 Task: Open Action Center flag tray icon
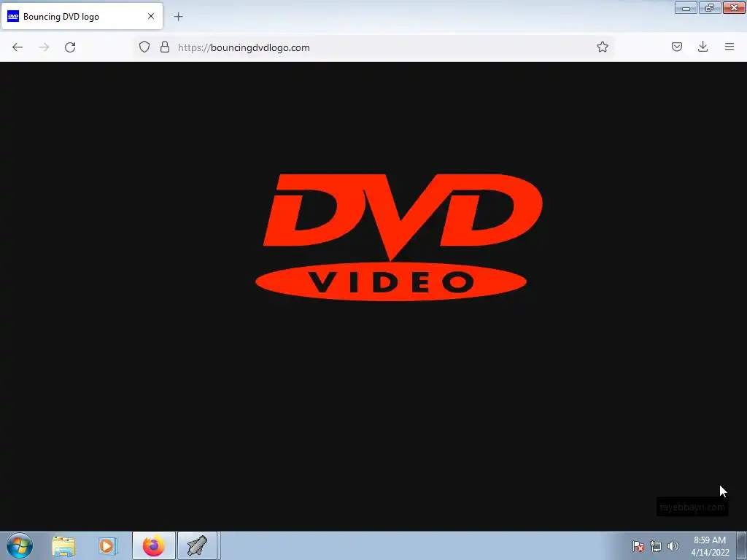click(x=638, y=546)
